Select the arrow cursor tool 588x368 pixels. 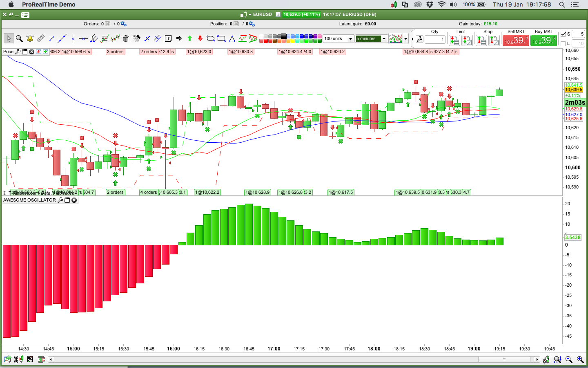pyautogui.click(x=9, y=38)
